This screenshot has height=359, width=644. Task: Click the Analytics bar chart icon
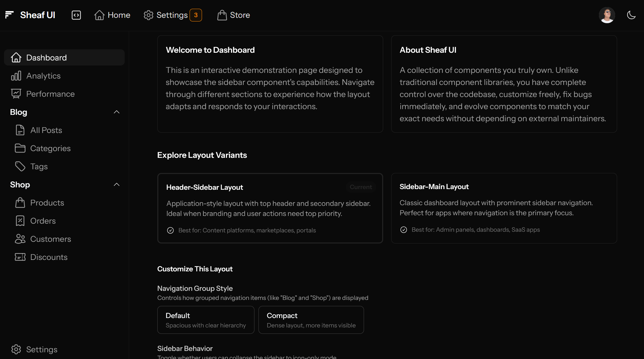16,76
